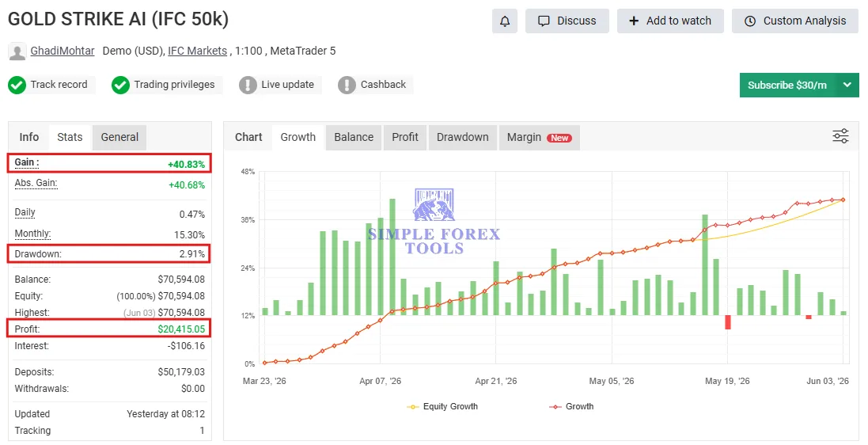Viewport: 868px width, 445px height.
Task: Switch to the Stats tab
Action: click(70, 137)
